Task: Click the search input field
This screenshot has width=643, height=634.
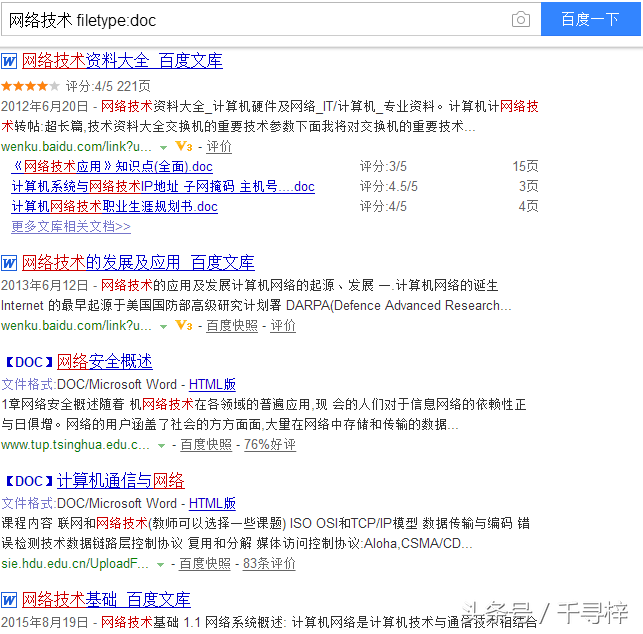Action: point(271,19)
